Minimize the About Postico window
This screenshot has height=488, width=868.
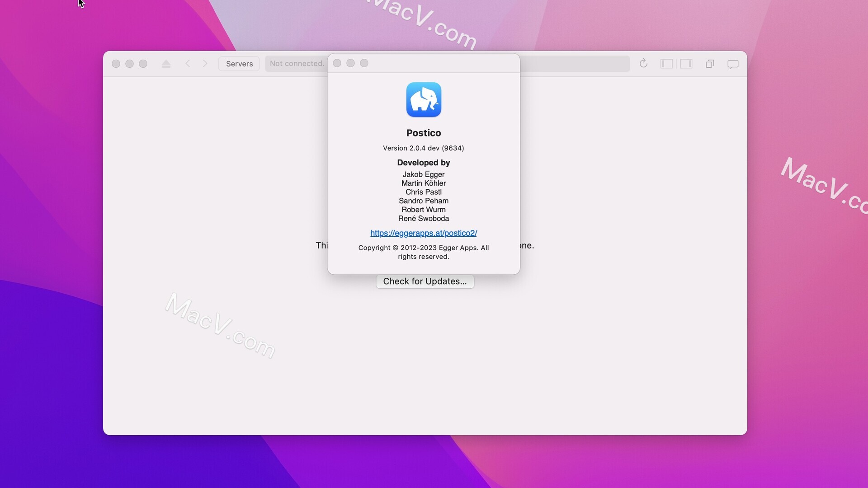pyautogui.click(x=350, y=63)
